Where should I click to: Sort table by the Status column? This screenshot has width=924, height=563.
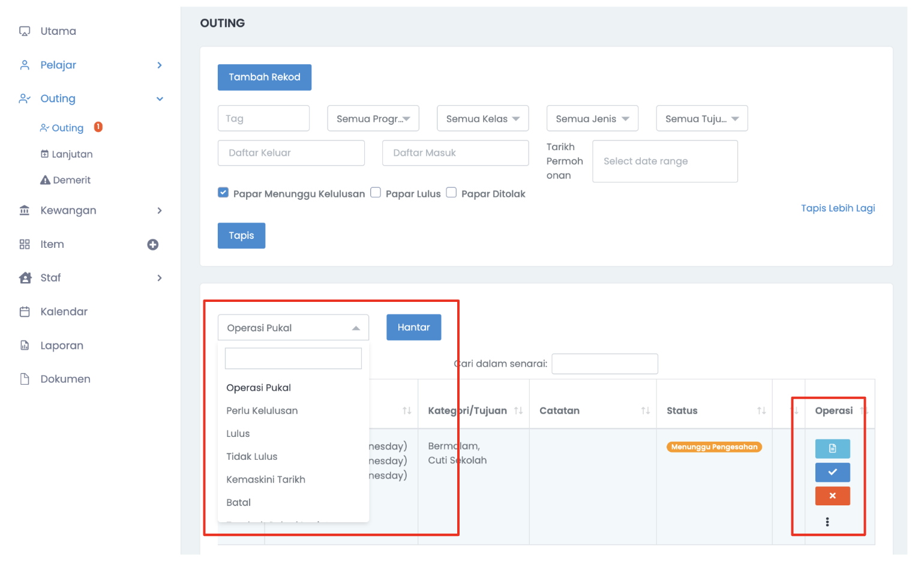pos(761,411)
